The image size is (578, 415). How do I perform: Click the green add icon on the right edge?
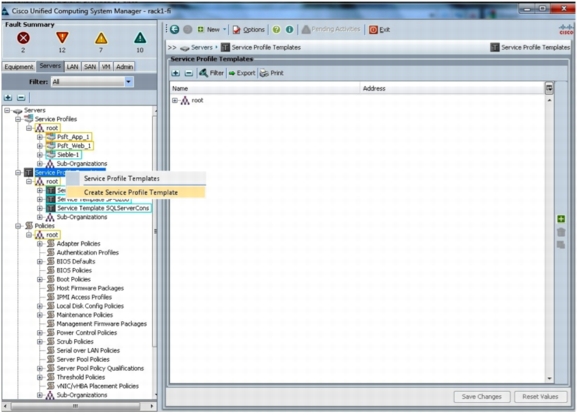561,219
